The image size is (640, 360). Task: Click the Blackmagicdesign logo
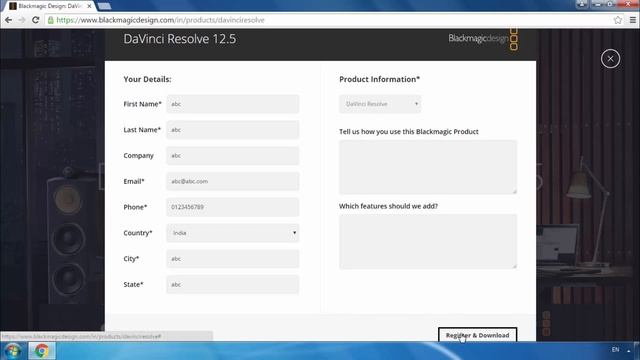coord(483,39)
